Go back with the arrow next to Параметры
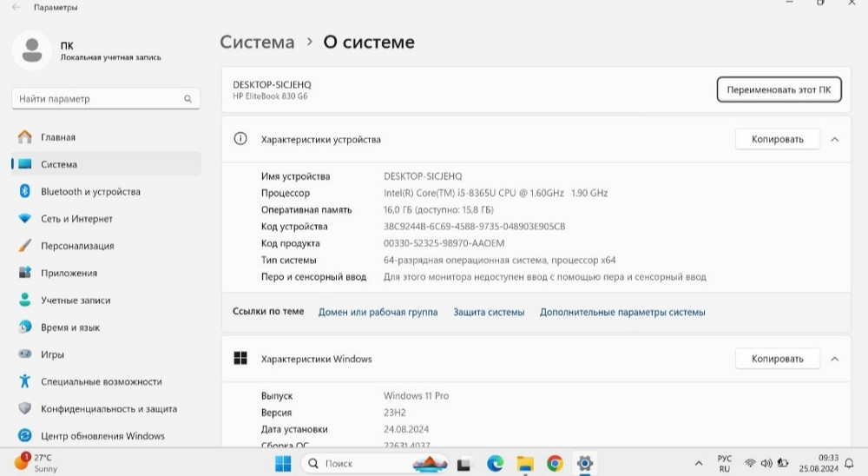 point(16,7)
